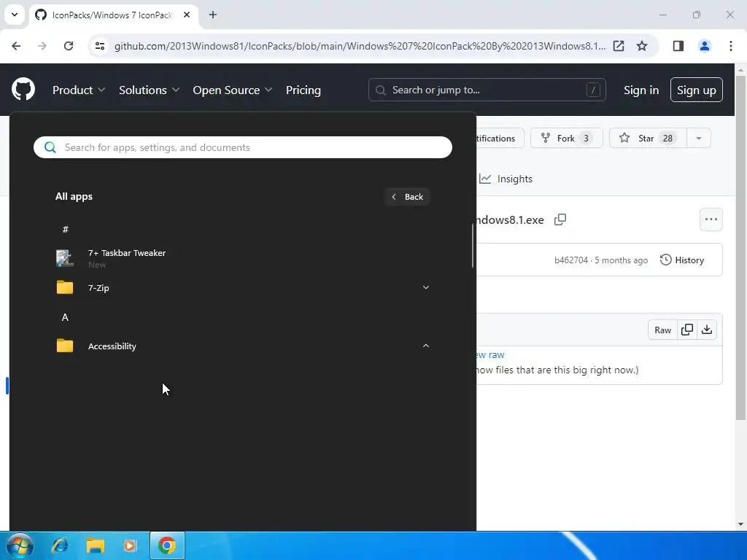Open the three-dot file actions menu

click(711, 219)
